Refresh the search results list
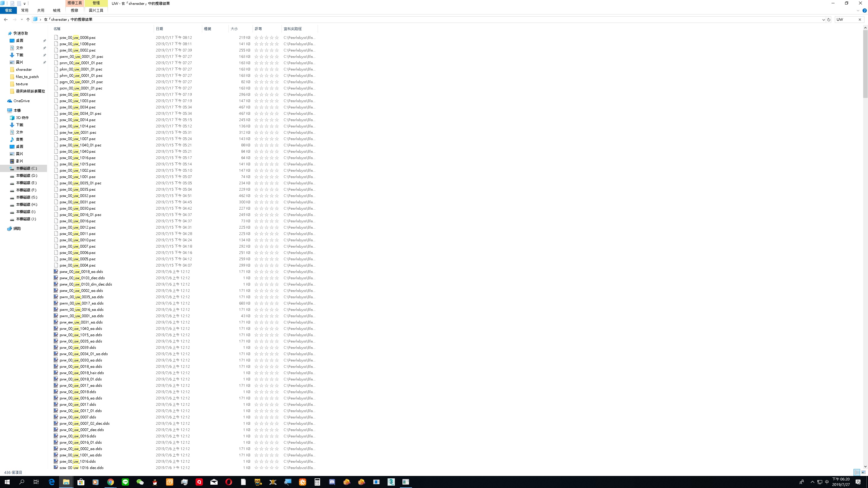 click(x=829, y=20)
